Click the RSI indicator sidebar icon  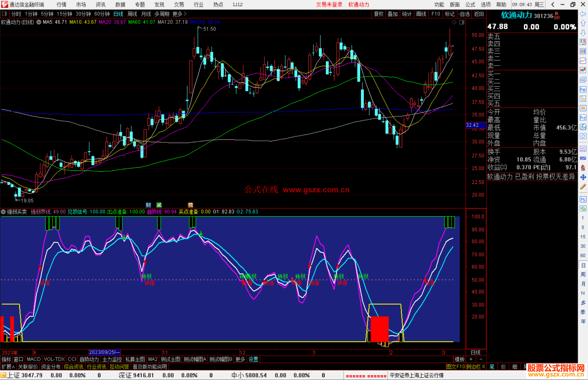pyautogui.click(x=583, y=158)
